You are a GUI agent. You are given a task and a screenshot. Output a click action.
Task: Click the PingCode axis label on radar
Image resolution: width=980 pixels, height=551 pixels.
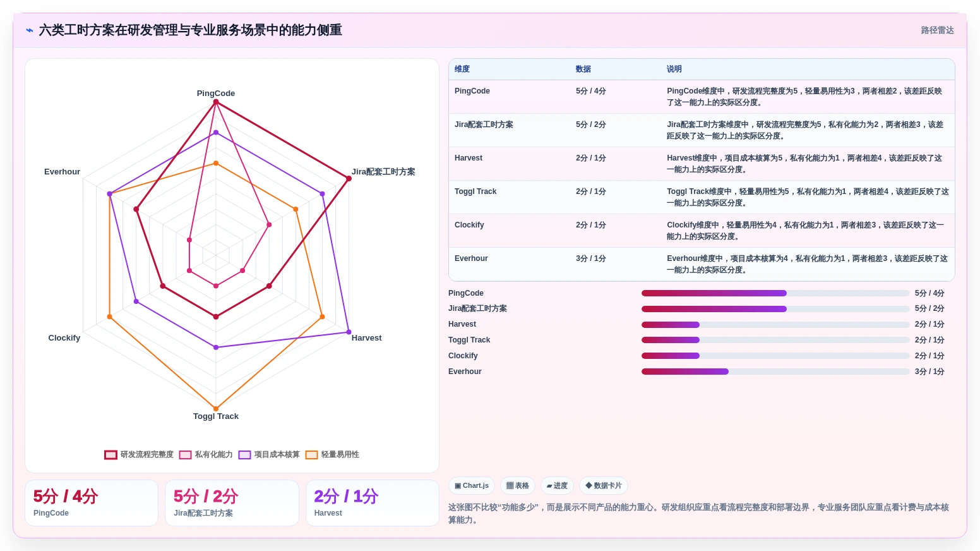coord(216,94)
